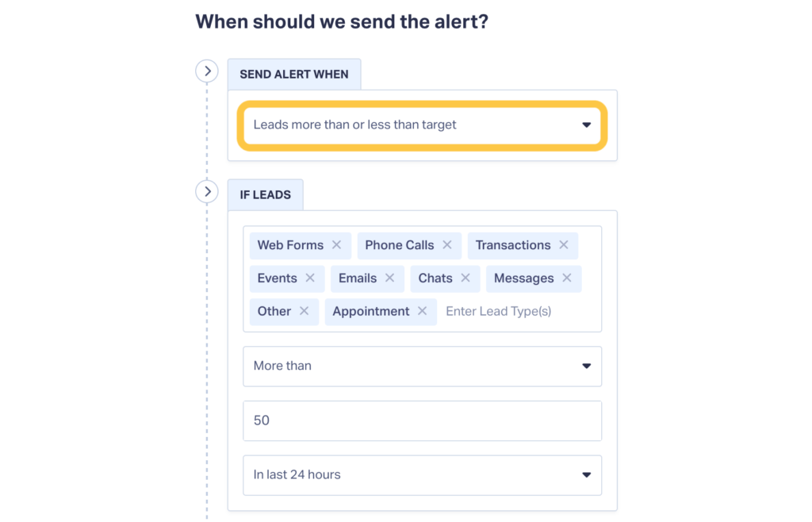Click the Appointment lead type tag
The width and height of the screenshot is (812, 522).
(370, 312)
